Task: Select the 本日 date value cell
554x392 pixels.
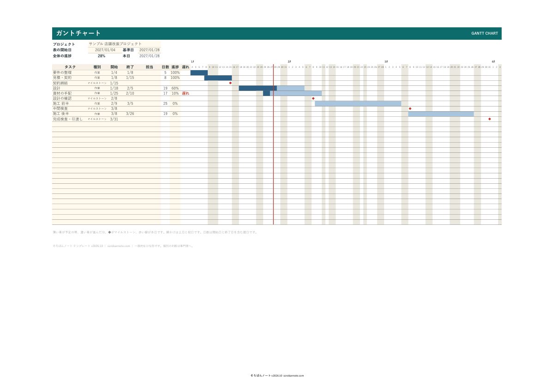Action: pyautogui.click(x=150, y=56)
